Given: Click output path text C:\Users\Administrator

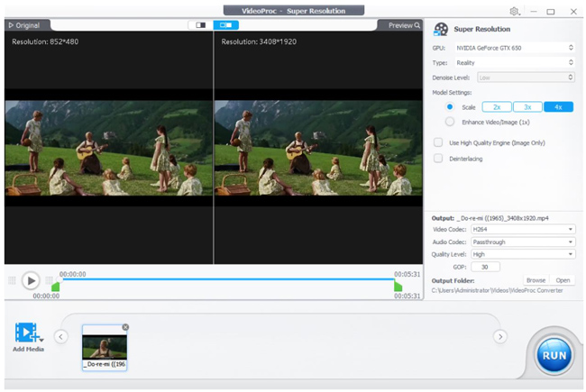Looking at the screenshot, I should pyautogui.click(x=497, y=290).
